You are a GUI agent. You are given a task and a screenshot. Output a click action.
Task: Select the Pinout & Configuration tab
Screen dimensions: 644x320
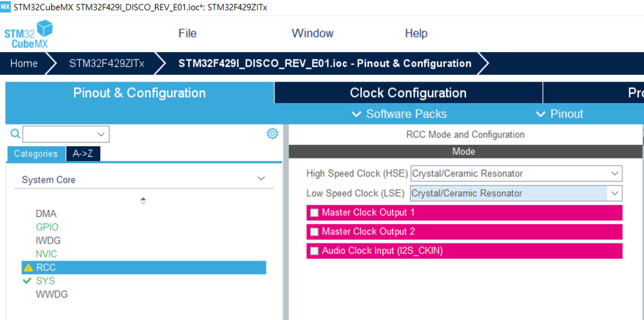140,93
